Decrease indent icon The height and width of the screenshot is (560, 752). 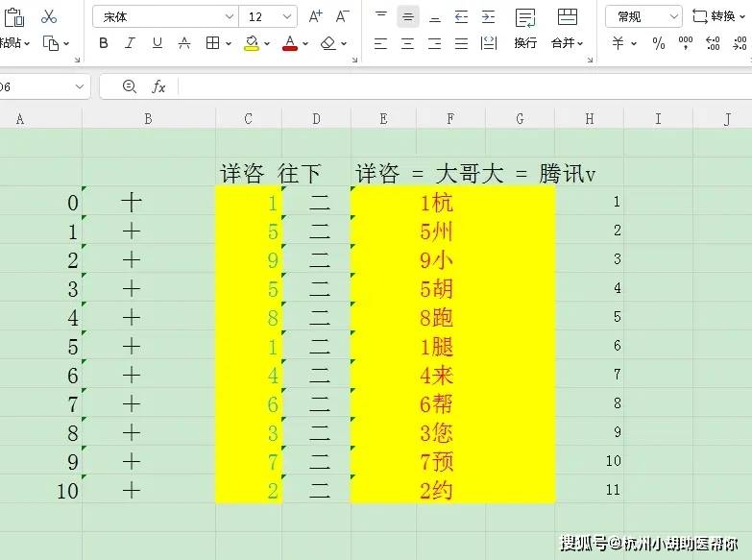(x=461, y=16)
